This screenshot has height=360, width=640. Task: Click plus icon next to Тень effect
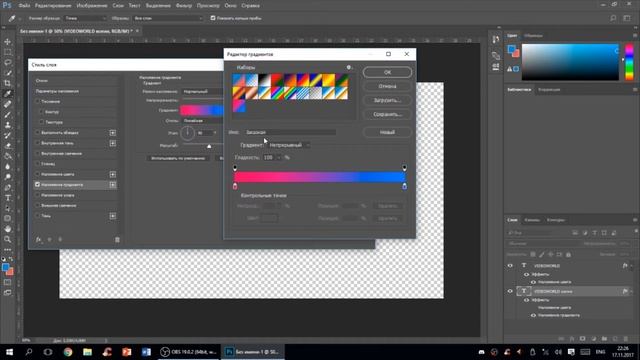[x=113, y=216]
